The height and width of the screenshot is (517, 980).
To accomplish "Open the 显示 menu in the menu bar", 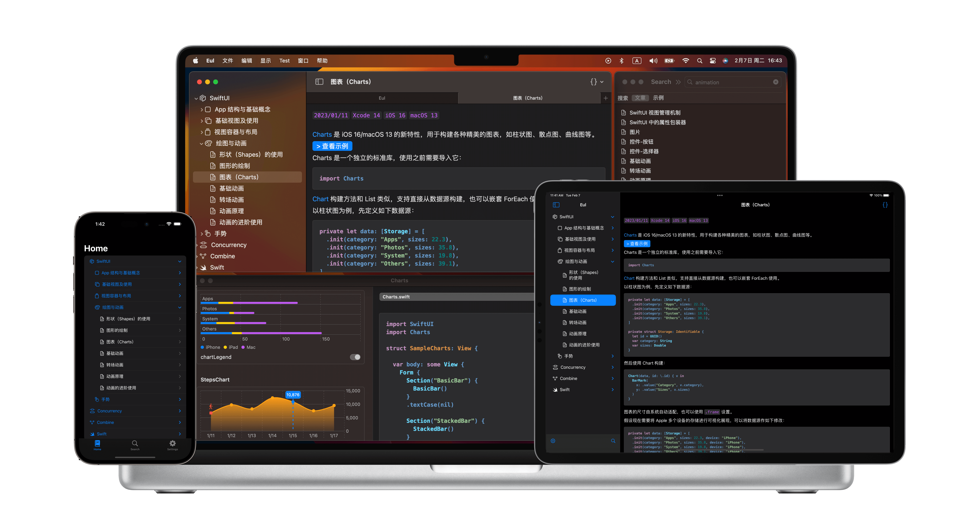I will [266, 61].
